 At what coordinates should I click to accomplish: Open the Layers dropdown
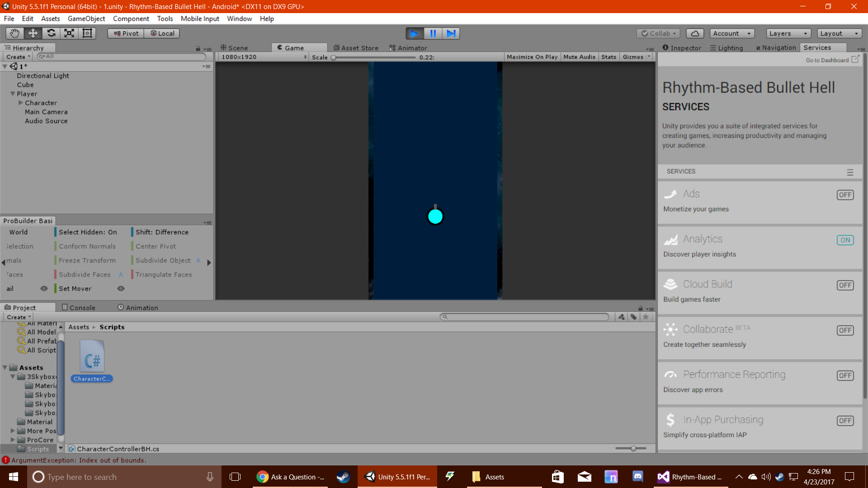788,33
